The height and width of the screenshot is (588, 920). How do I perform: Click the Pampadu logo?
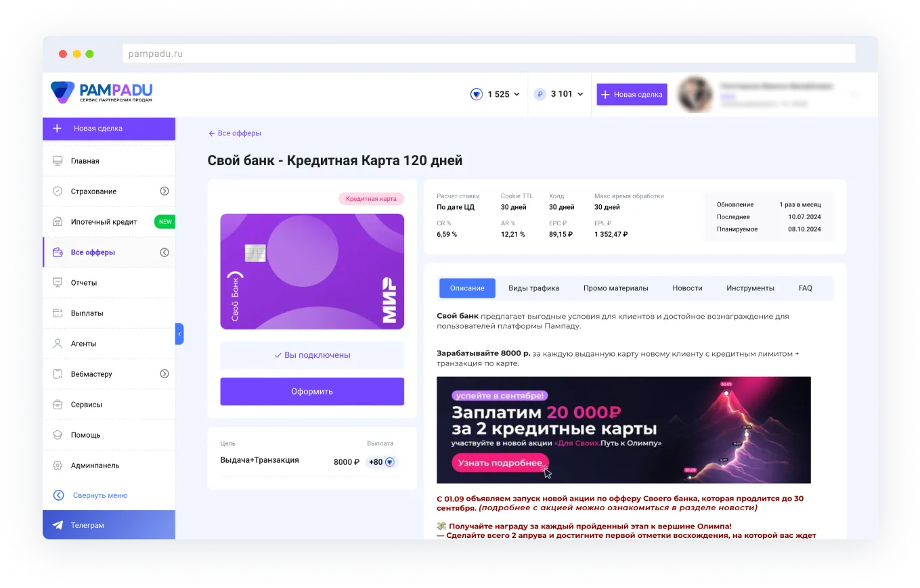pos(102,92)
